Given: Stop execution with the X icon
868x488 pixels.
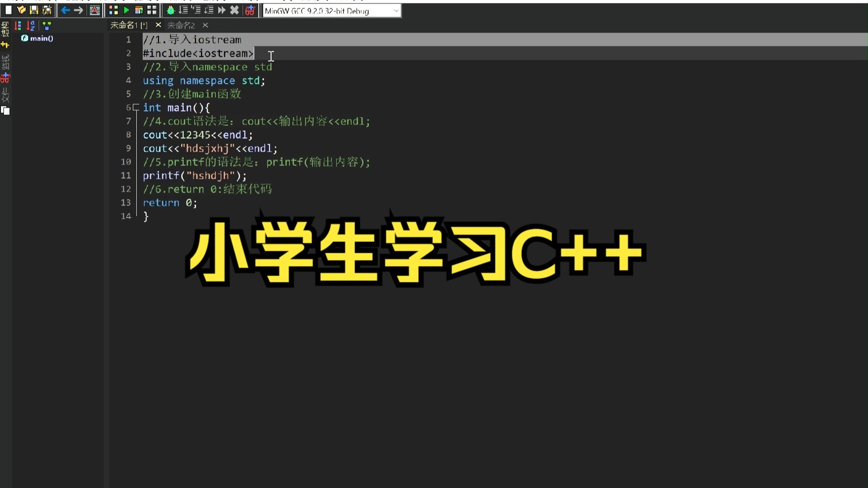Looking at the screenshot, I should click(235, 10).
